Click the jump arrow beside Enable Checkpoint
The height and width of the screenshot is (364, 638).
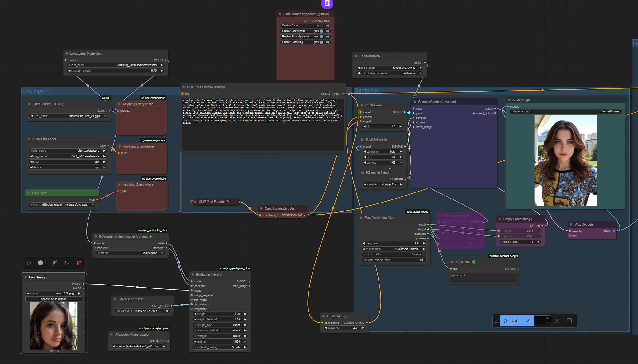pyautogui.click(x=328, y=31)
